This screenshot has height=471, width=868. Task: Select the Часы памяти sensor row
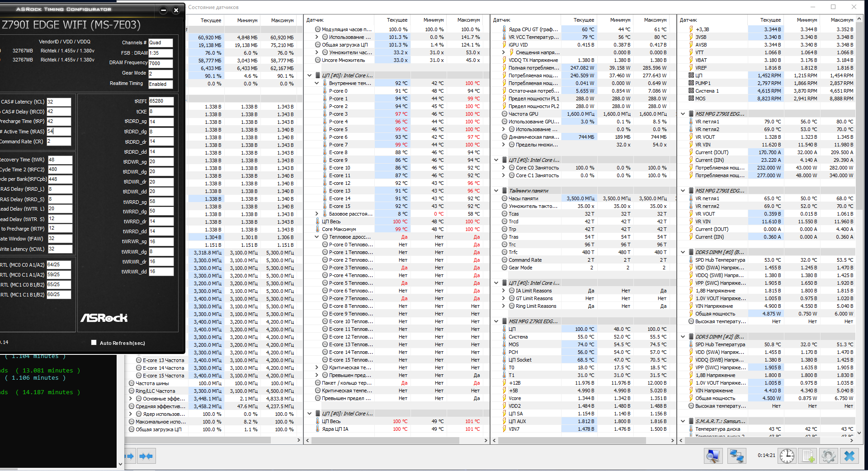(583, 198)
